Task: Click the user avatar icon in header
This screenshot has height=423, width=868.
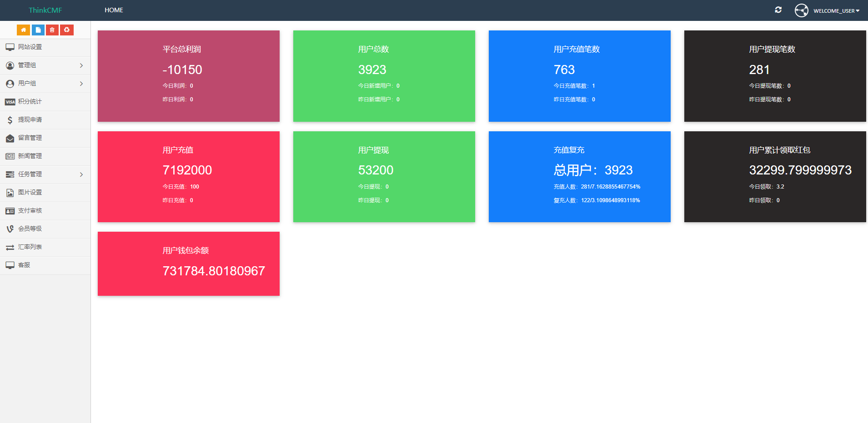Action: (801, 10)
